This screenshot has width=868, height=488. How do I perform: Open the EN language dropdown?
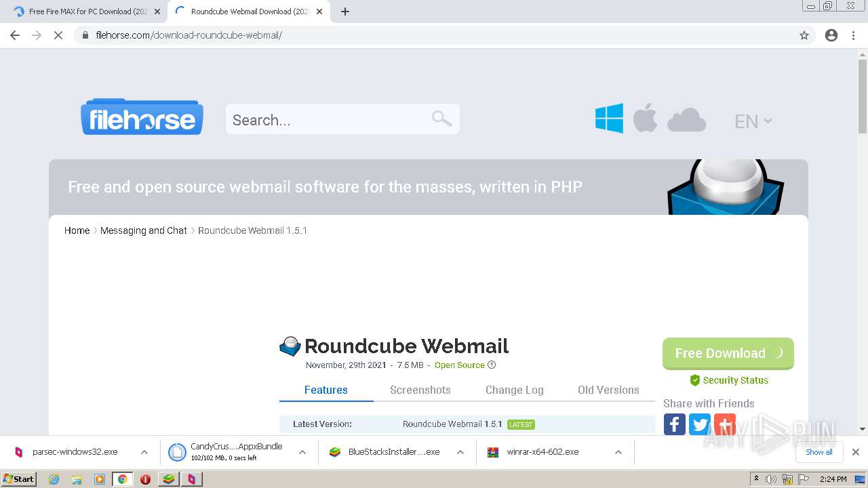tap(753, 121)
